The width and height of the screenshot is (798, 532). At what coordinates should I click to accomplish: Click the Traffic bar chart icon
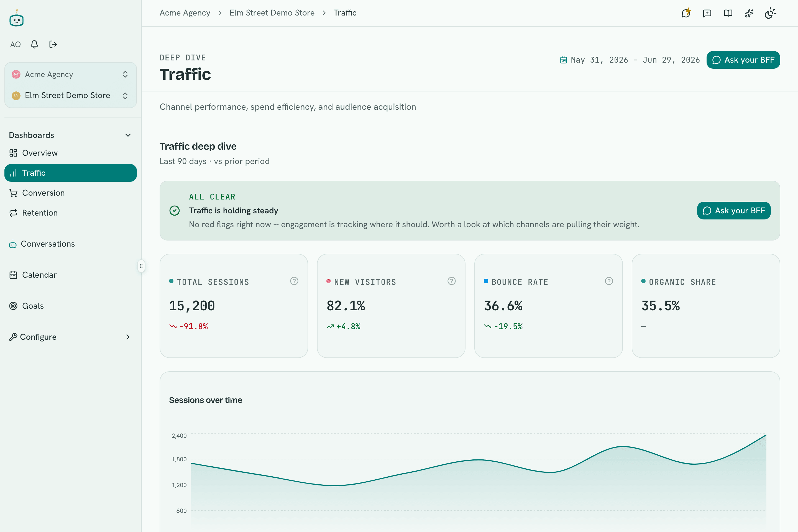13,173
